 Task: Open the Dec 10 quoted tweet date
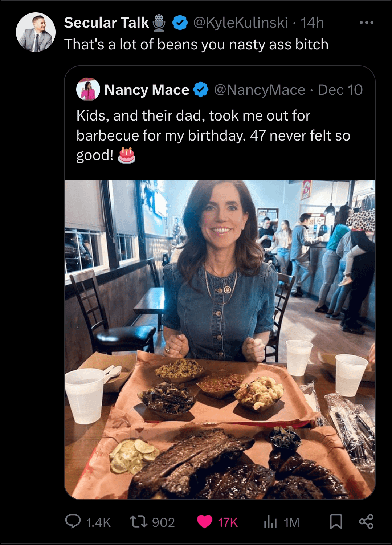point(340,90)
